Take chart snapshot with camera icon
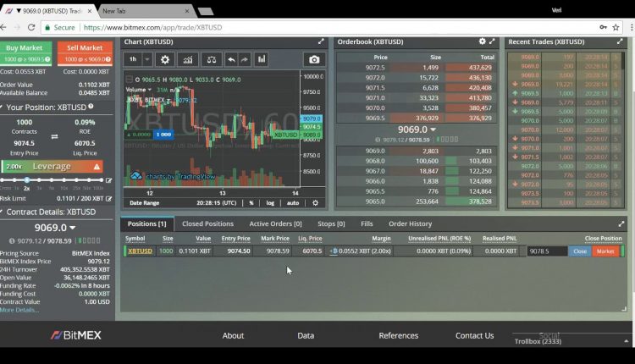Viewport: 635px width, 364px height. click(x=314, y=59)
